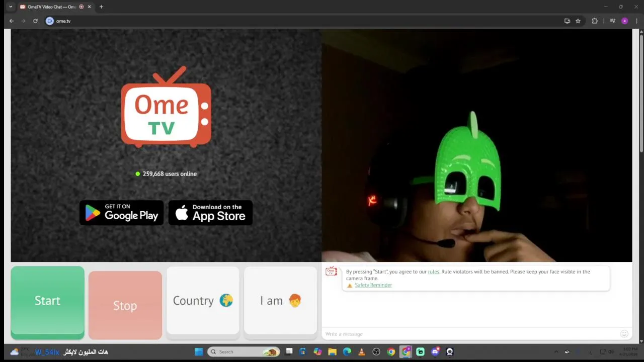Open the Download on the App Store badge

[210, 213]
